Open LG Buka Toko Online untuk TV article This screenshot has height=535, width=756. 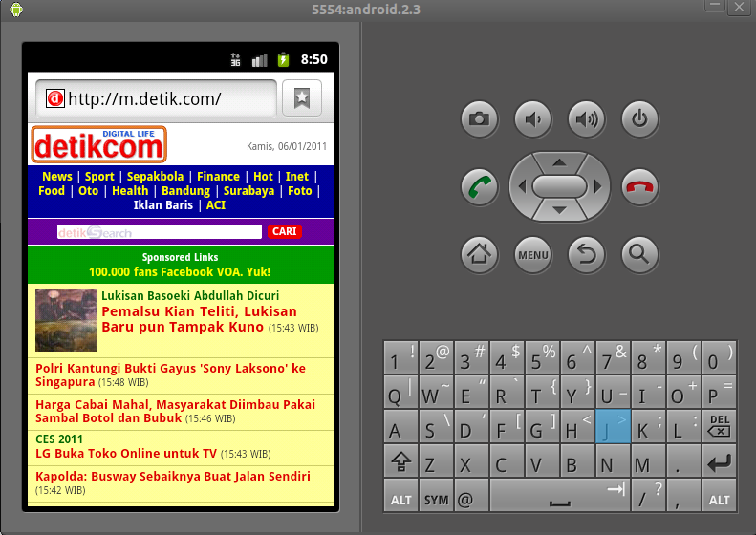(126, 454)
